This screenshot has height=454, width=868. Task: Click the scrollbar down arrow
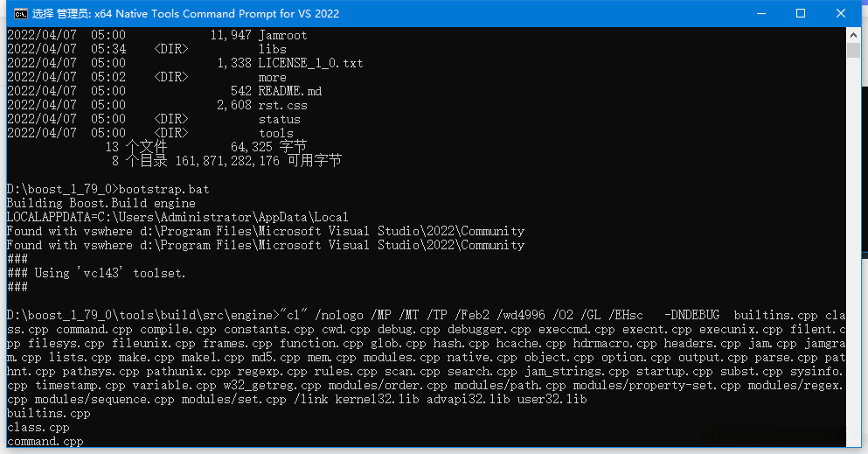[x=853, y=439]
